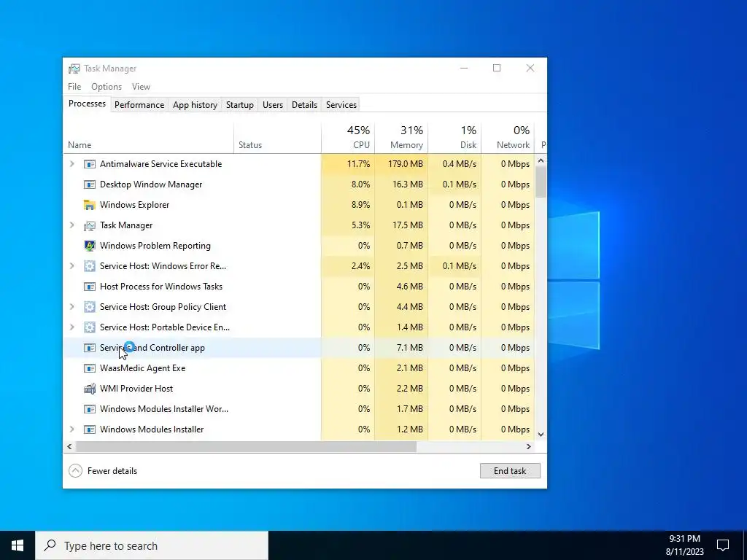Open the notification center icon
Viewport: 747px width, 560px height.
click(x=723, y=545)
